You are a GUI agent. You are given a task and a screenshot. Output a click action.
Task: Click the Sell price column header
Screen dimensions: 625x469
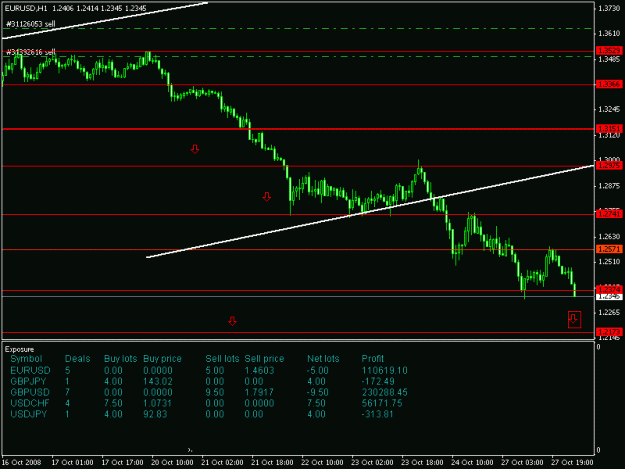(264, 359)
